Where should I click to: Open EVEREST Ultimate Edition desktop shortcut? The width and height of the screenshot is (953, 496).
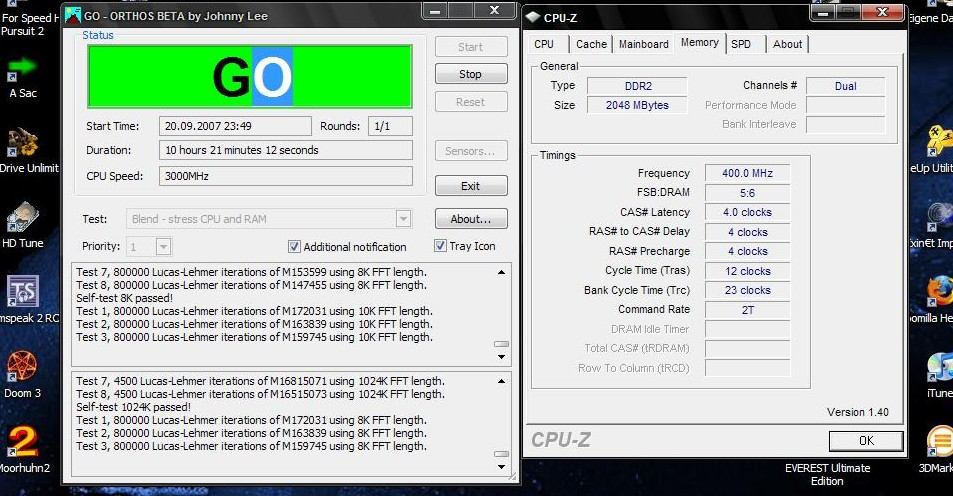point(827,474)
